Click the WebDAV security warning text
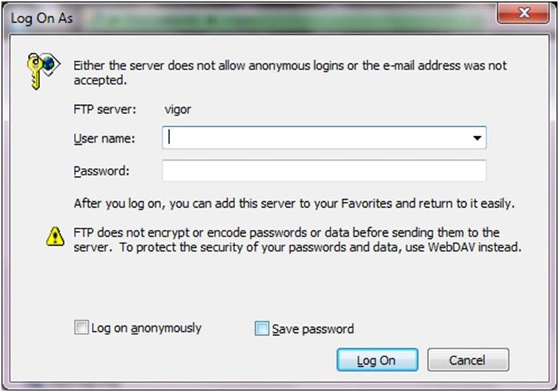 coord(297,240)
